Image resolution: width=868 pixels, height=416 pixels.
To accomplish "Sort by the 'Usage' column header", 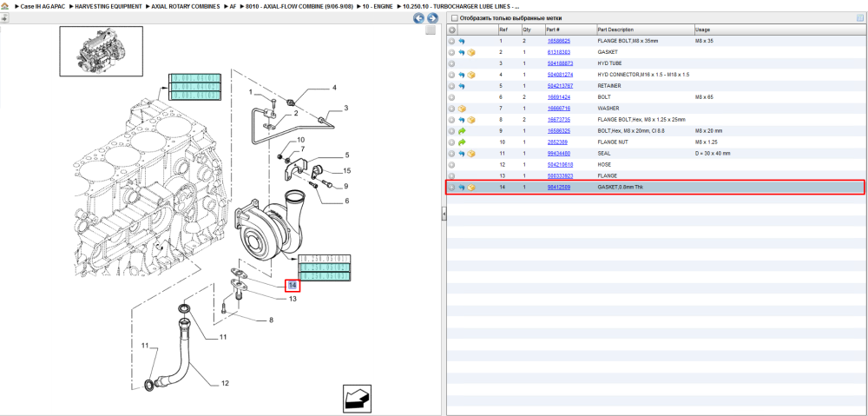I will [x=780, y=30].
